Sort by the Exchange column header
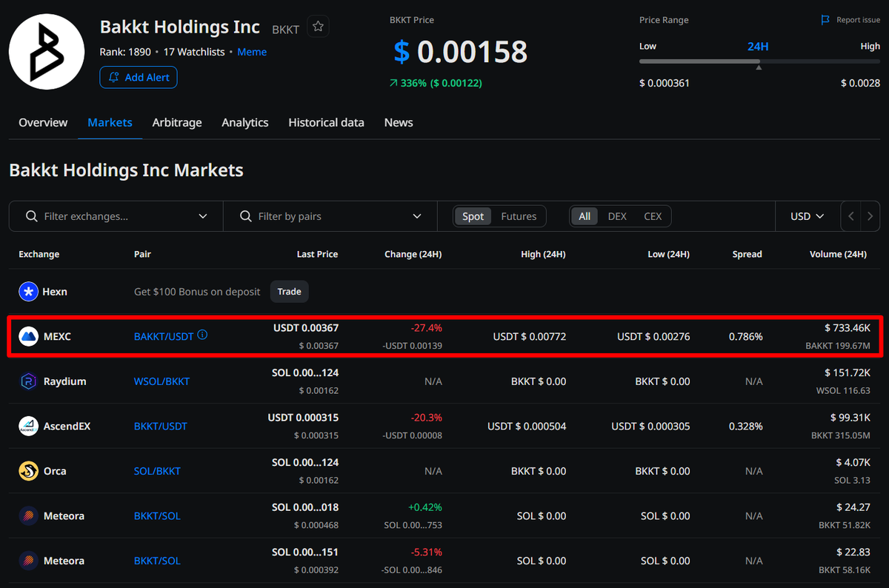This screenshot has height=588, width=889. tap(39, 254)
